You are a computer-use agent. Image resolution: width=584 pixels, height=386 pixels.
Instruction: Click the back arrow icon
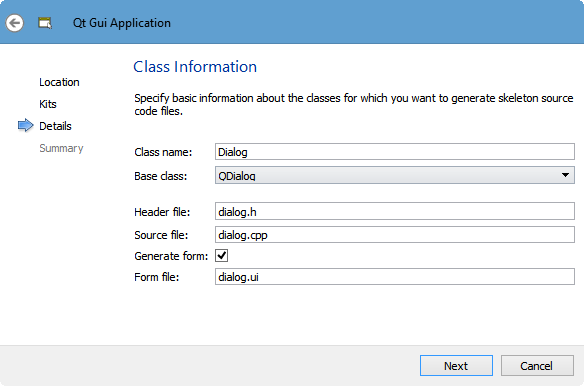15,23
